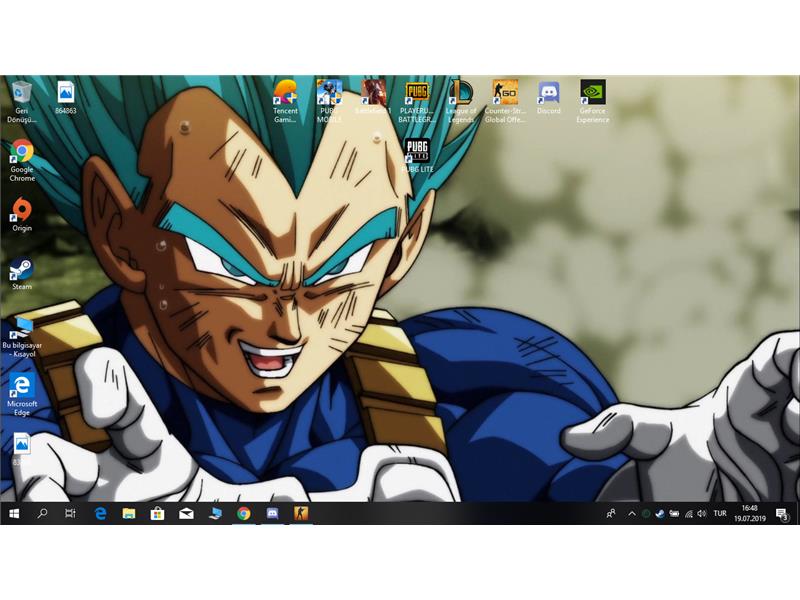Open the clock showing 16:48 19.07.2019

[750, 513]
